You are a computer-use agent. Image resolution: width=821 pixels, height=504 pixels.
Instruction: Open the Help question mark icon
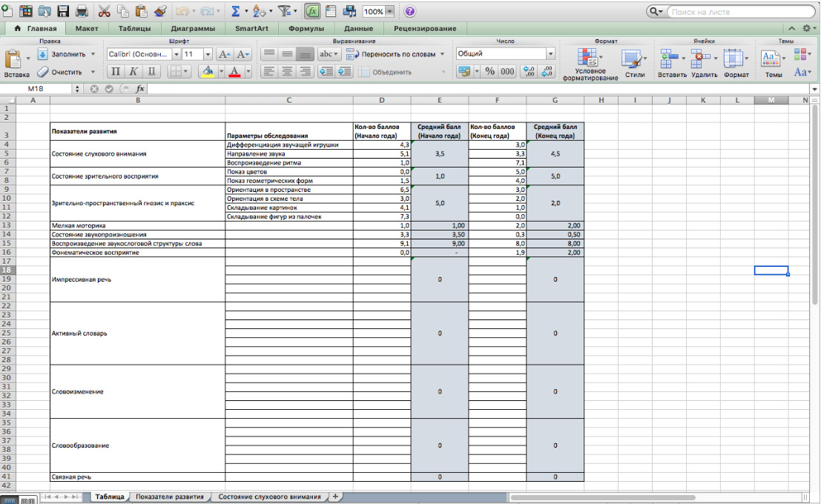pos(409,11)
